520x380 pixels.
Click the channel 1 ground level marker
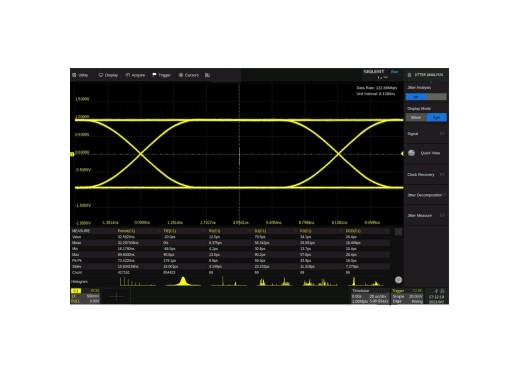(x=72, y=154)
